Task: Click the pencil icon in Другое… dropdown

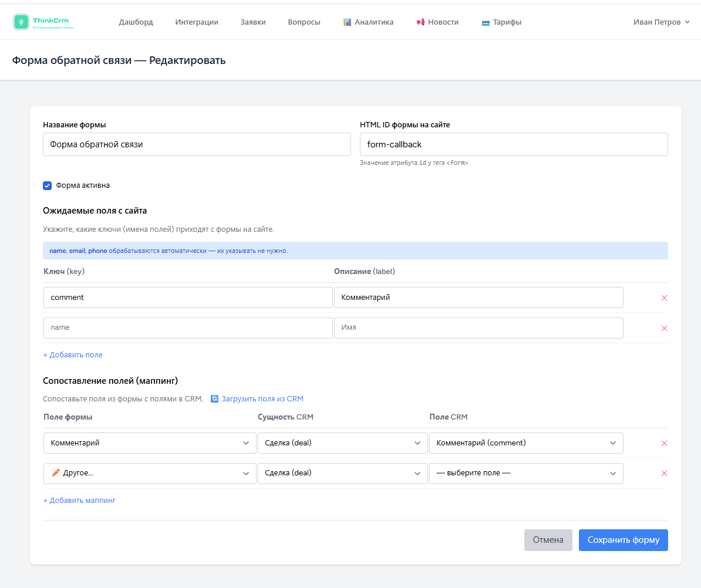Action: point(56,473)
